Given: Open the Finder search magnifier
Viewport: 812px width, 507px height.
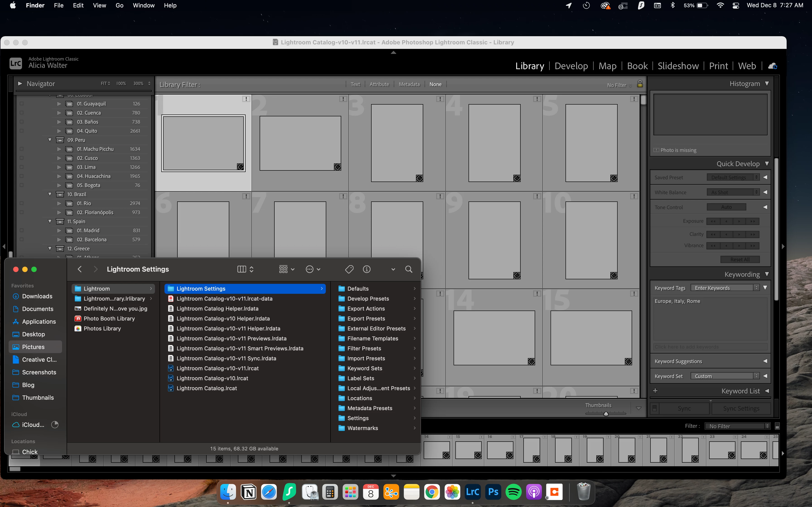Looking at the screenshot, I should click(x=409, y=269).
